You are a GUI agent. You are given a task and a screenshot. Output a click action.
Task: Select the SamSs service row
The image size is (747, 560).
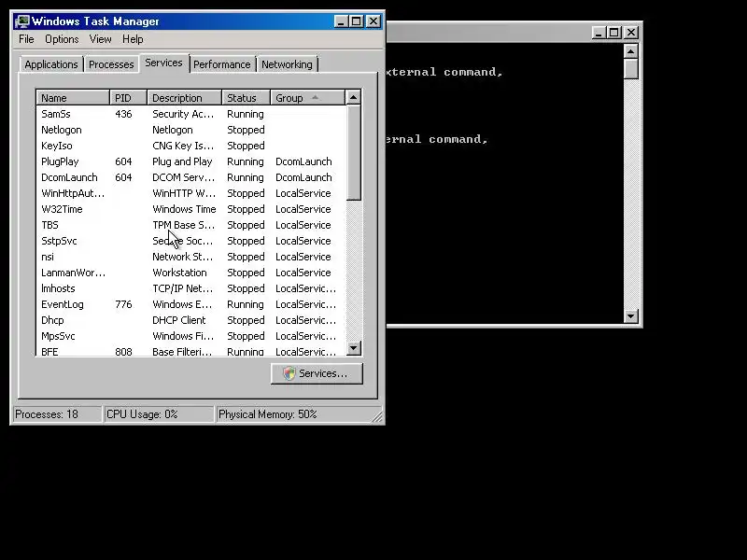[190, 114]
